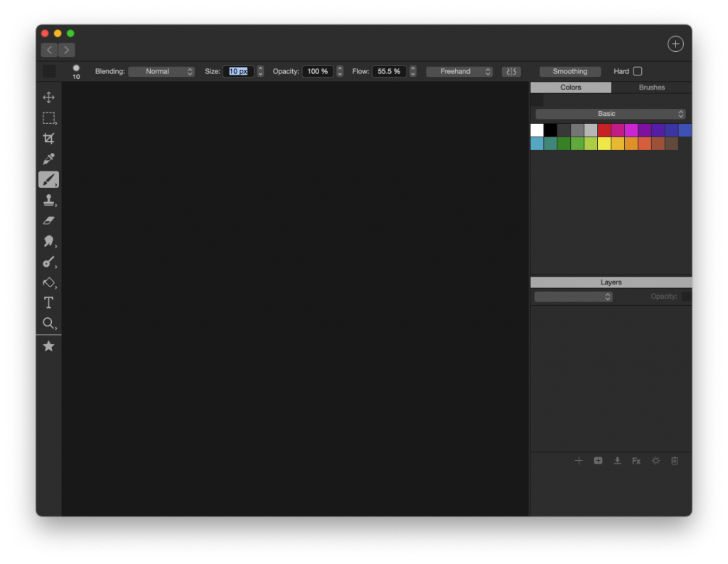Image resolution: width=728 pixels, height=564 pixels.
Task: Select the rectangular Selection tool
Action: coord(49,118)
